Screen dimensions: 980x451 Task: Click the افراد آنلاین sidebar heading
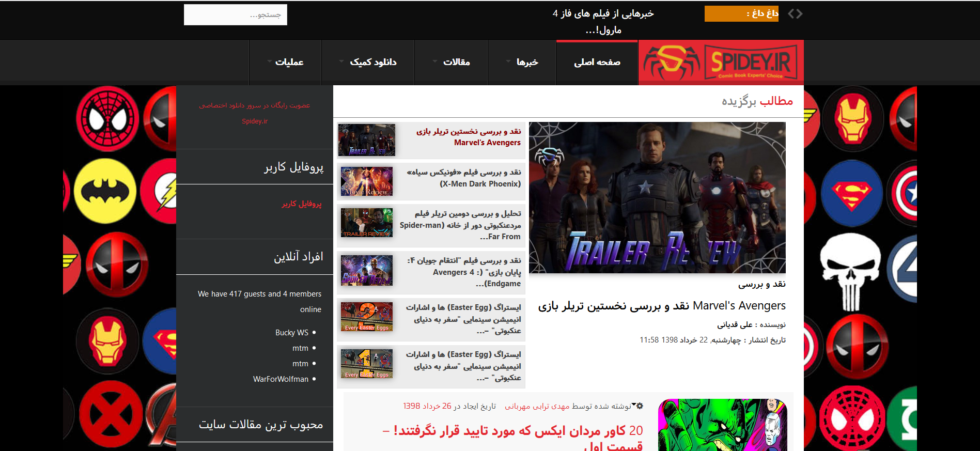point(299,257)
